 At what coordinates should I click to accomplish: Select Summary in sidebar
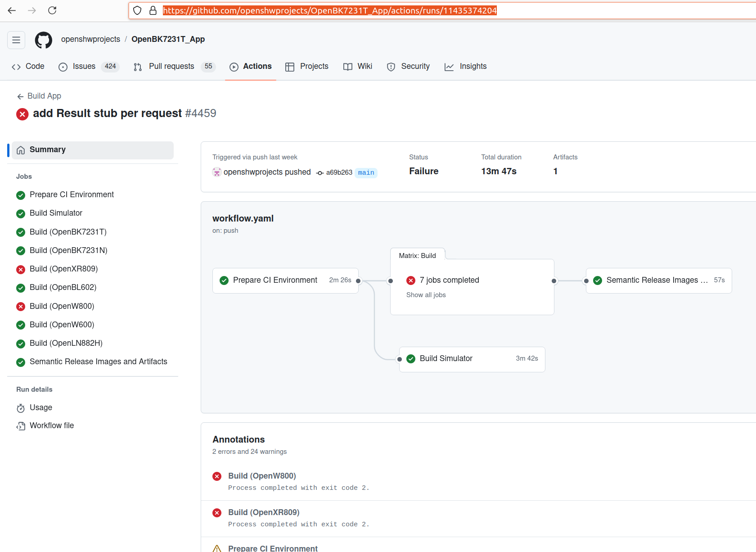(x=92, y=150)
